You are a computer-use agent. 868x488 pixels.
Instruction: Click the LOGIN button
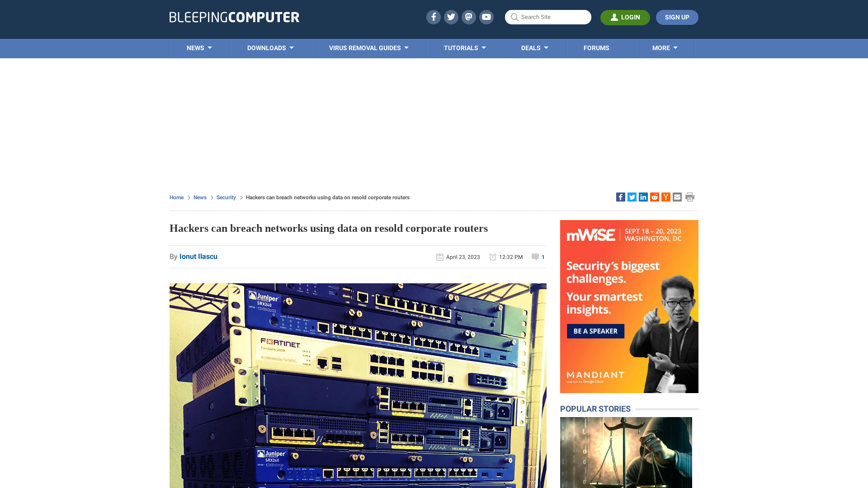(x=625, y=17)
